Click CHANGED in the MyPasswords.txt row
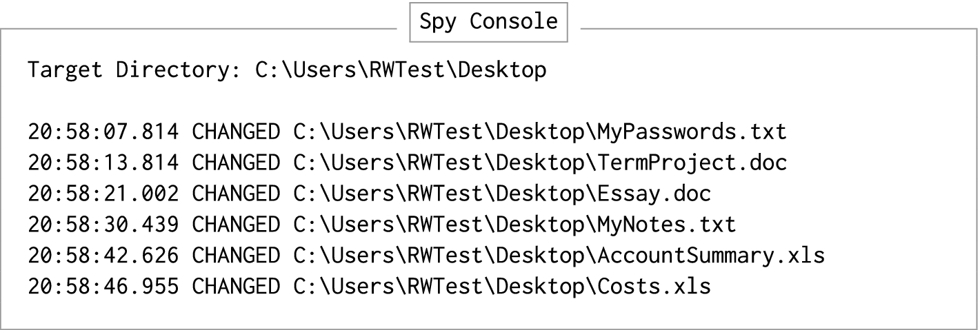The image size is (980, 330). (x=236, y=132)
